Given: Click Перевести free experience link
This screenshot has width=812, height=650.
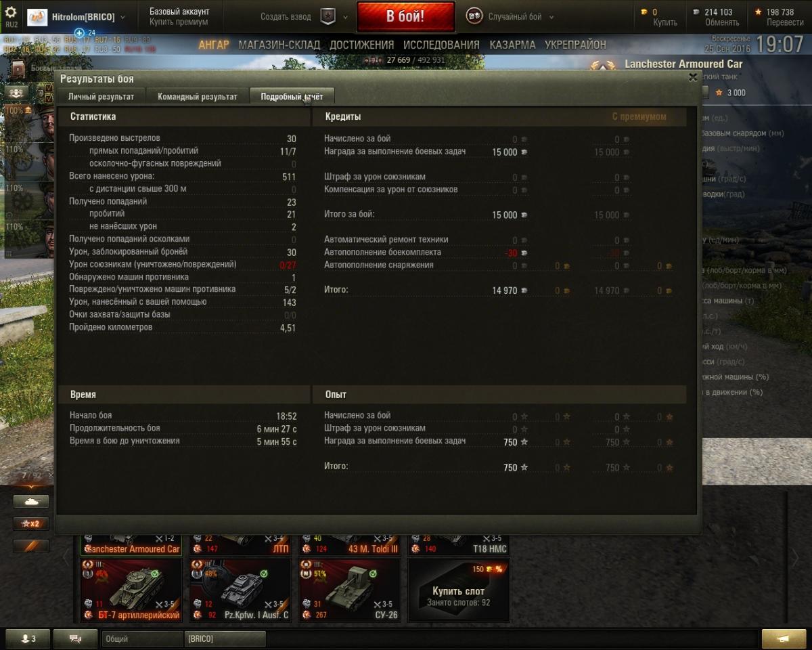Looking at the screenshot, I should [785, 22].
